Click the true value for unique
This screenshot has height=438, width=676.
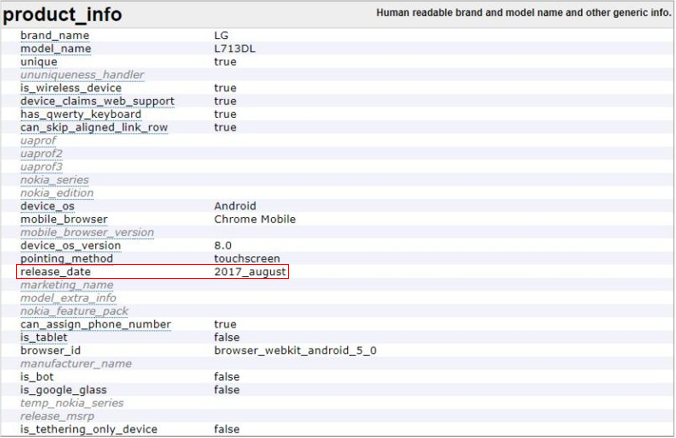pos(225,62)
